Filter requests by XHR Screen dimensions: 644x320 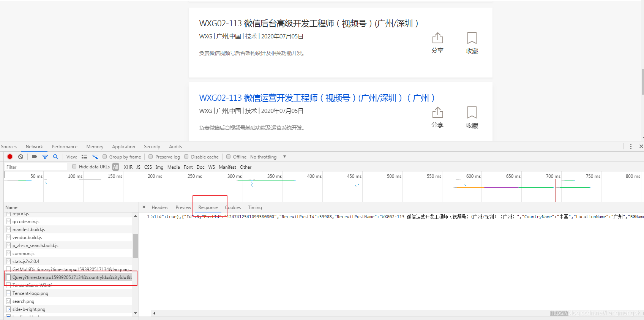click(128, 167)
